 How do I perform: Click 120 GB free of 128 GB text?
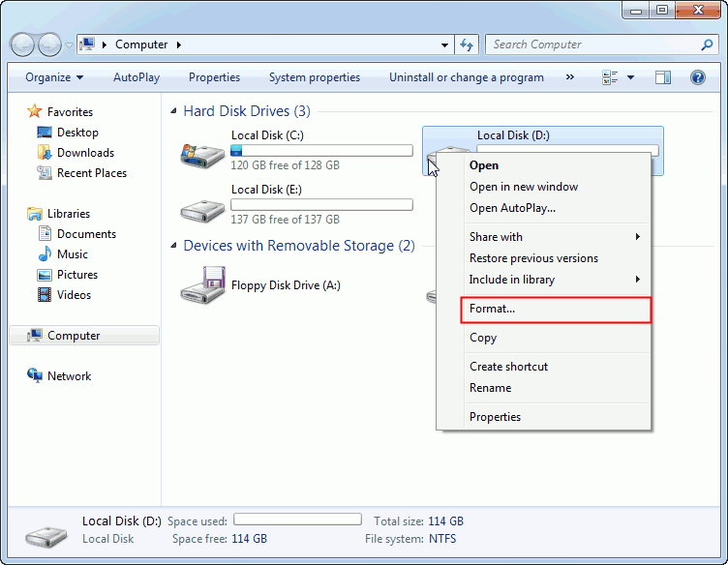(x=285, y=165)
